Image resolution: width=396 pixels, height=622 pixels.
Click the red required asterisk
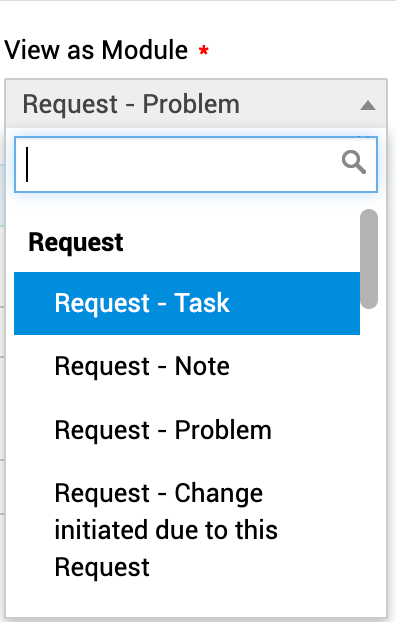(204, 51)
